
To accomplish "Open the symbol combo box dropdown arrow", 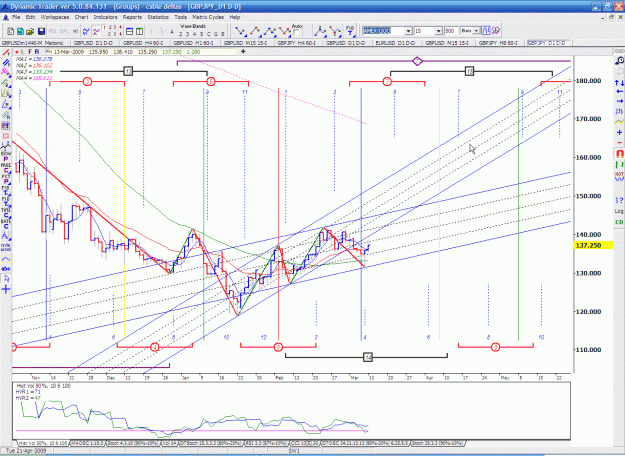I will pyautogui.click(x=408, y=31).
